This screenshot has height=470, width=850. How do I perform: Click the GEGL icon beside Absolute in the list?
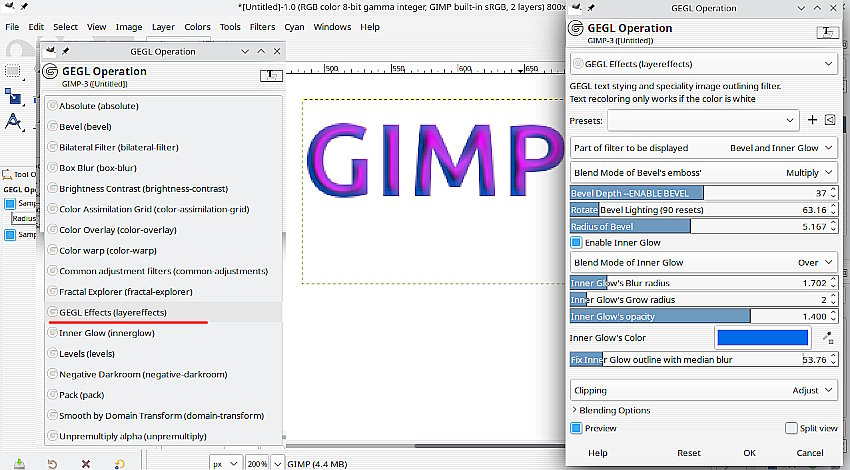[53, 106]
